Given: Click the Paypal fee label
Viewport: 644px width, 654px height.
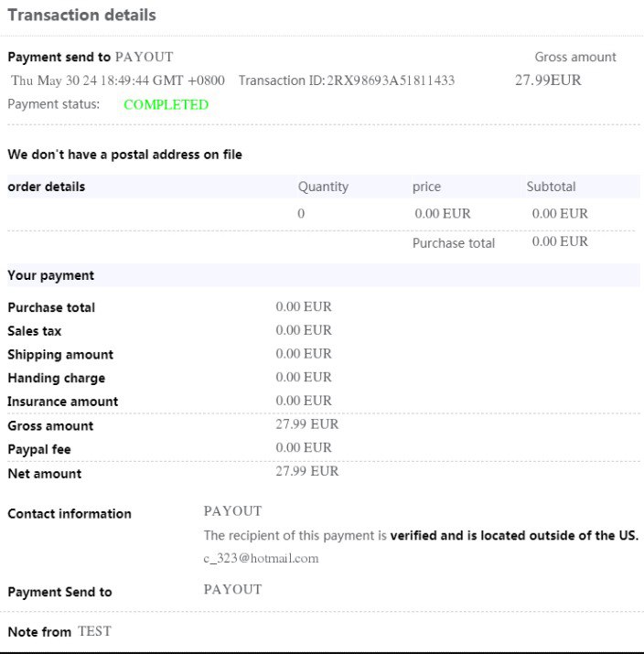Looking at the screenshot, I should tap(39, 450).
